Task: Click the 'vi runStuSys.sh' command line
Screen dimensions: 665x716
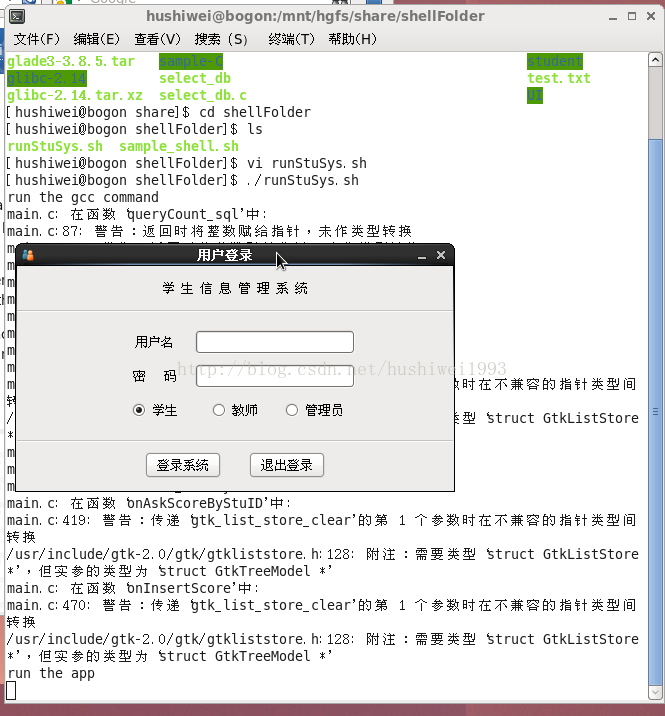Action: point(187,163)
